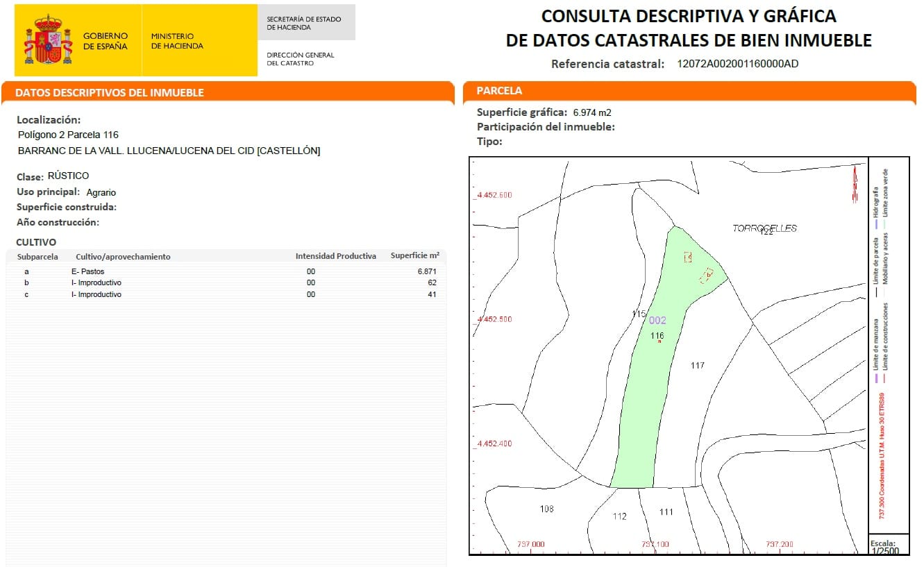Click parcel number 112 on the map
This screenshot has width=924, height=567.
coord(620,516)
